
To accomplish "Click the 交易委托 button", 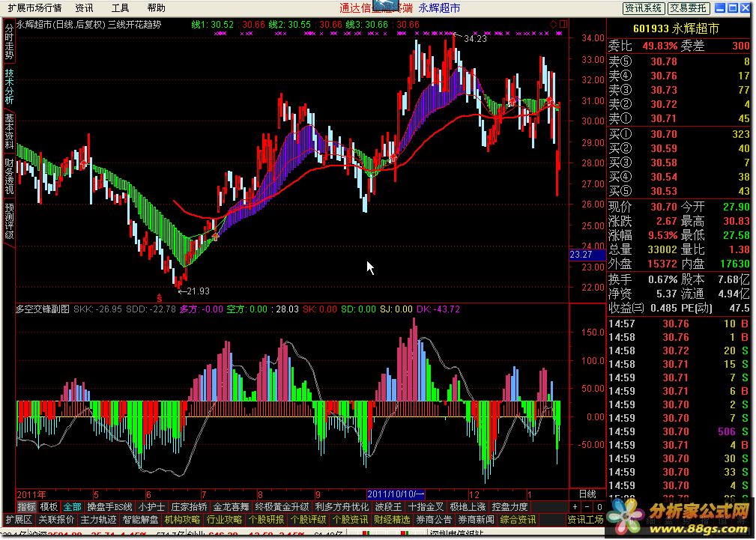I will [689, 8].
